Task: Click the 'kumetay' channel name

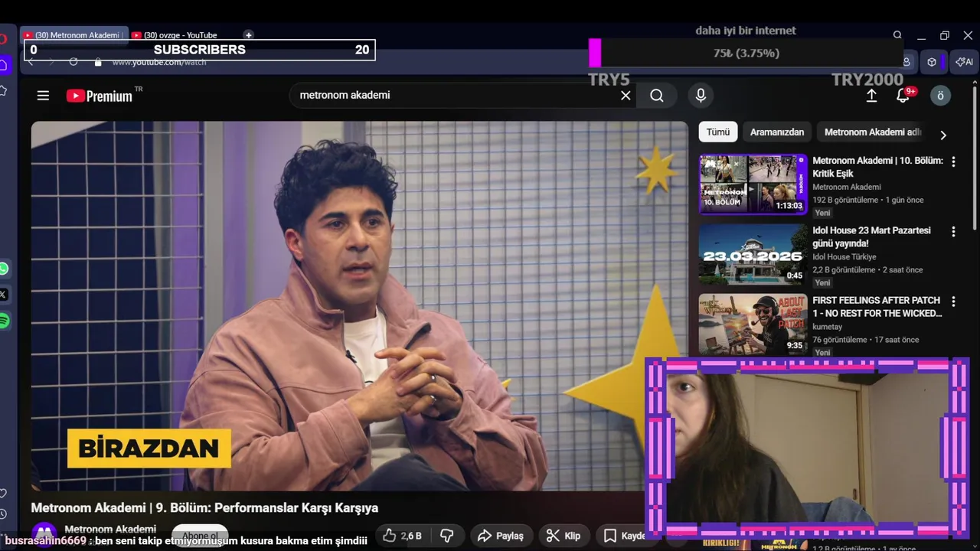Action: pos(827,327)
